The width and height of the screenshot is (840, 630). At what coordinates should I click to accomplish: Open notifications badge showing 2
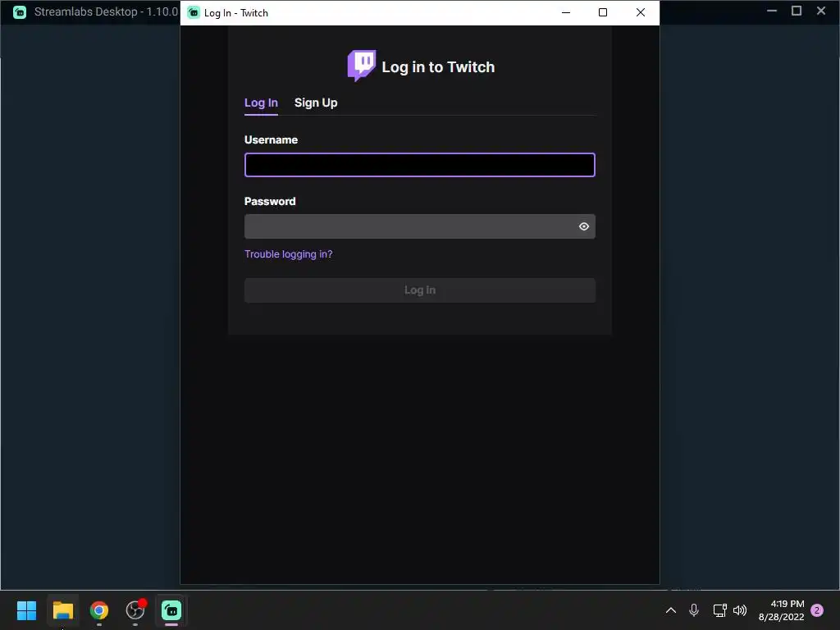pos(817,610)
